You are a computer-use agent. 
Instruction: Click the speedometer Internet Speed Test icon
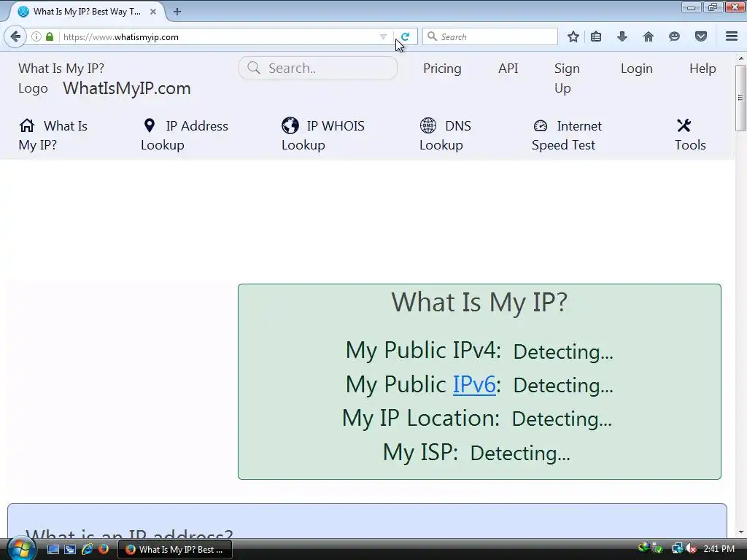tap(541, 125)
